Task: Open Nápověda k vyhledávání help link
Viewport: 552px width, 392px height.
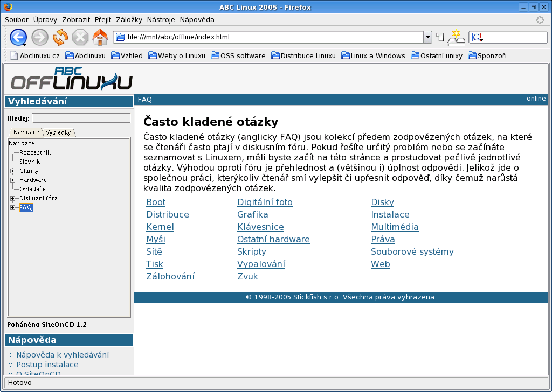Action: pyautogui.click(x=63, y=355)
